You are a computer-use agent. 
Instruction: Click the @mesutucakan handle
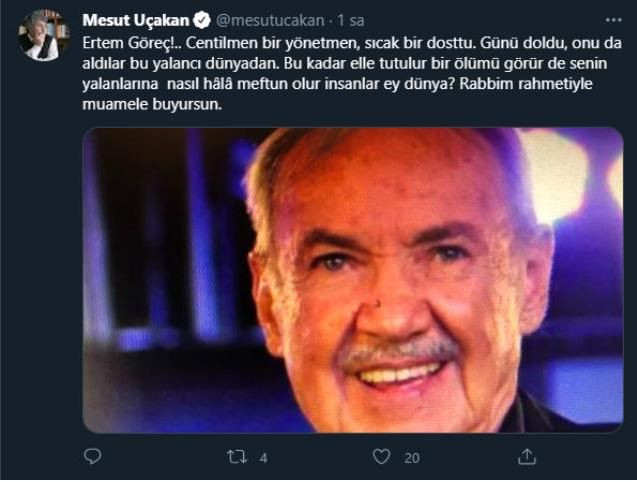270,20
